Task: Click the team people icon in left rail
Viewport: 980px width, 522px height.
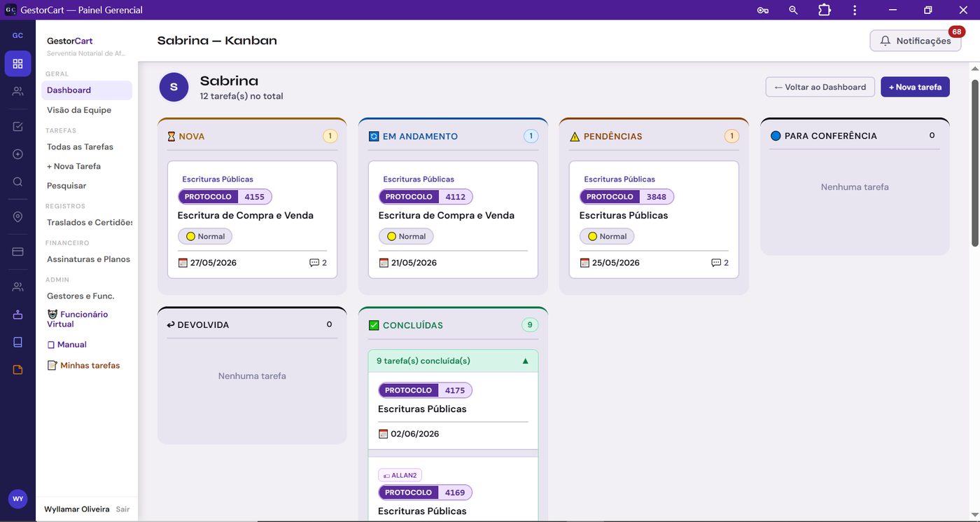Action: pyautogui.click(x=17, y=91)
